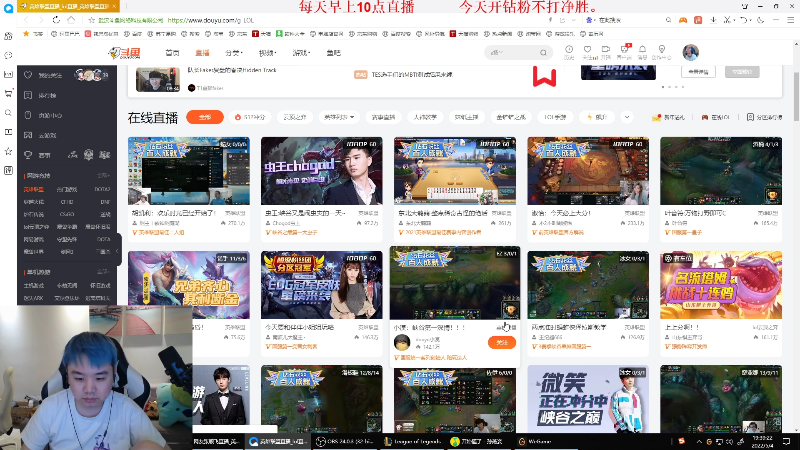Click the Douyu logo in the header
Screen dimensions: 800x450
click(x=124, y=53)
